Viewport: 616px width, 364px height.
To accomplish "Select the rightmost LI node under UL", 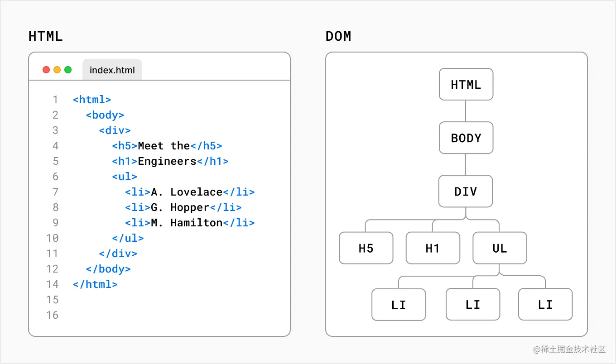I will [x=545, y=305].
